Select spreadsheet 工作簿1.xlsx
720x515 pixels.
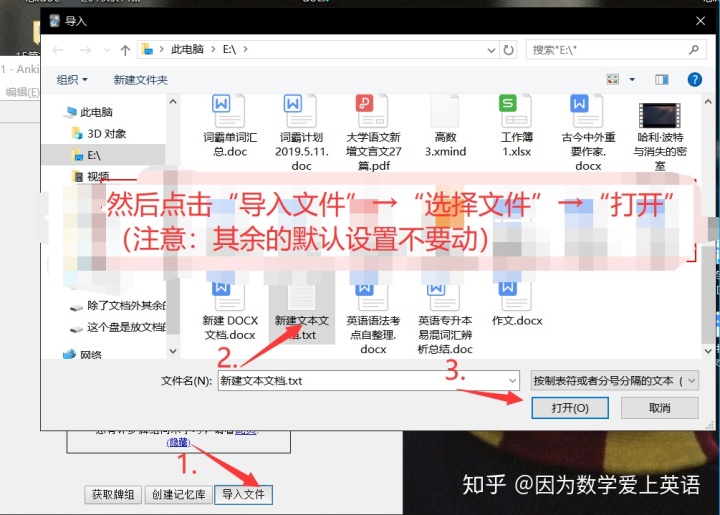[x=517, y=126]
